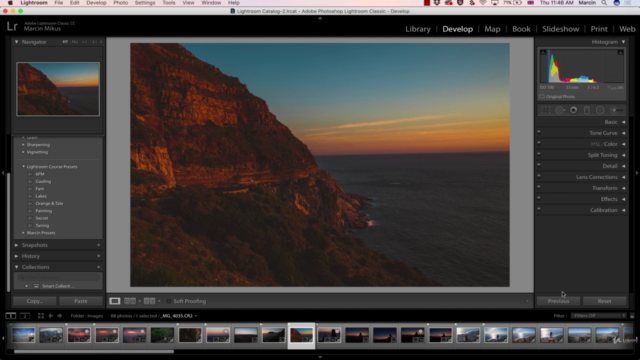The width and height of the screenshot is (640, 360).
Task: Expand the Snapshots panel
Action: click(x=17, y=245)
